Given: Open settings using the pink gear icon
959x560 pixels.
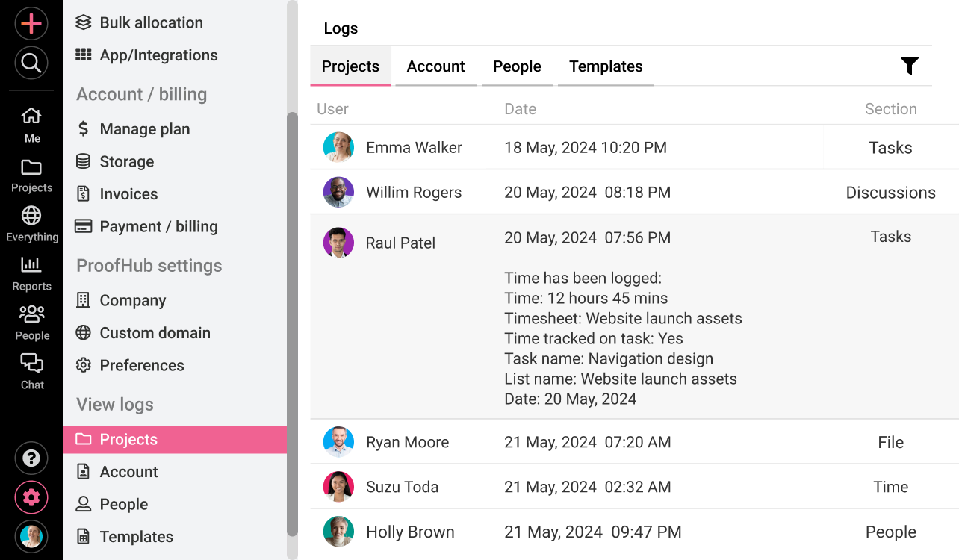Looking at the screenshot, I should pos(31,497).
